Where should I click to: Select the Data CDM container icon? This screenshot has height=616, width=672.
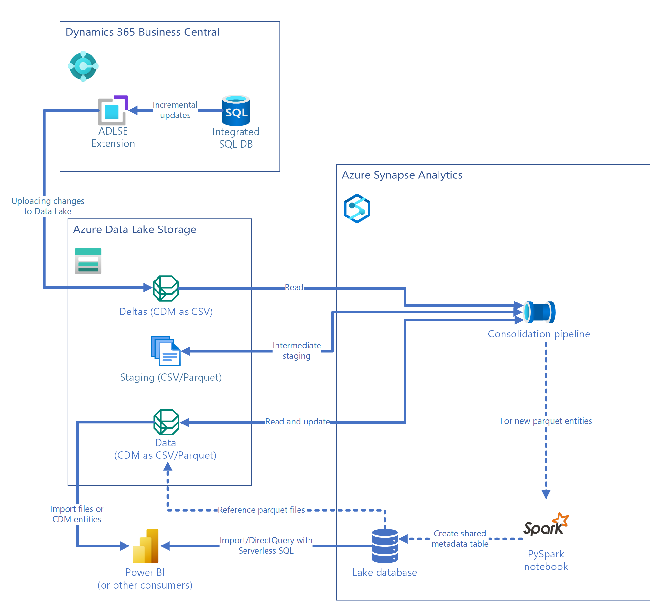point(166,422)
